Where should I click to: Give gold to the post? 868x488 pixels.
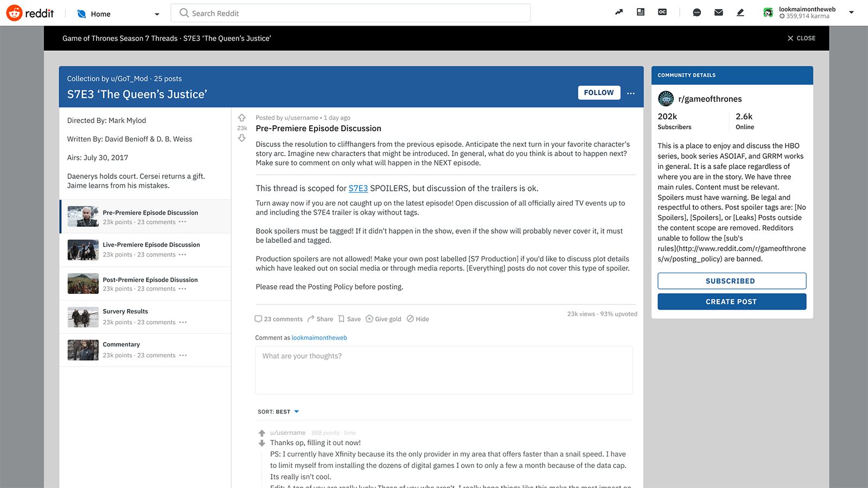coord(384,319)
